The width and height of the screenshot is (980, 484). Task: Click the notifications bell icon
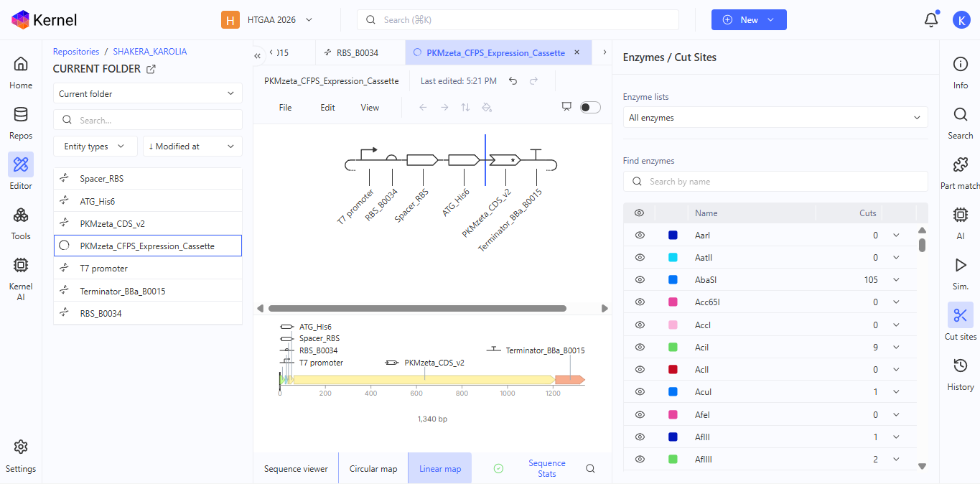(931, 20)
